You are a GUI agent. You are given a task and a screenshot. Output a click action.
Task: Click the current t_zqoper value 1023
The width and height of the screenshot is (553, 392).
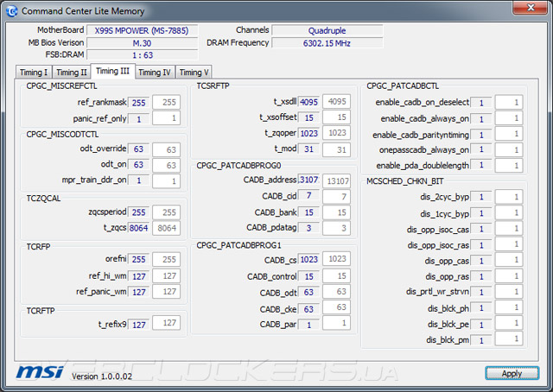(309, 133)
